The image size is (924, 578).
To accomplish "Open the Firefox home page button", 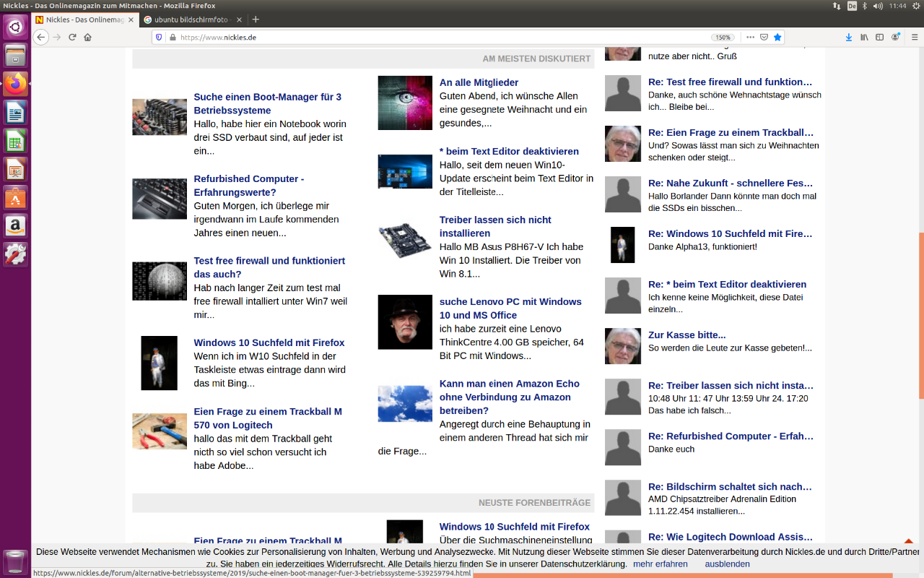I will tap(88, 37).
